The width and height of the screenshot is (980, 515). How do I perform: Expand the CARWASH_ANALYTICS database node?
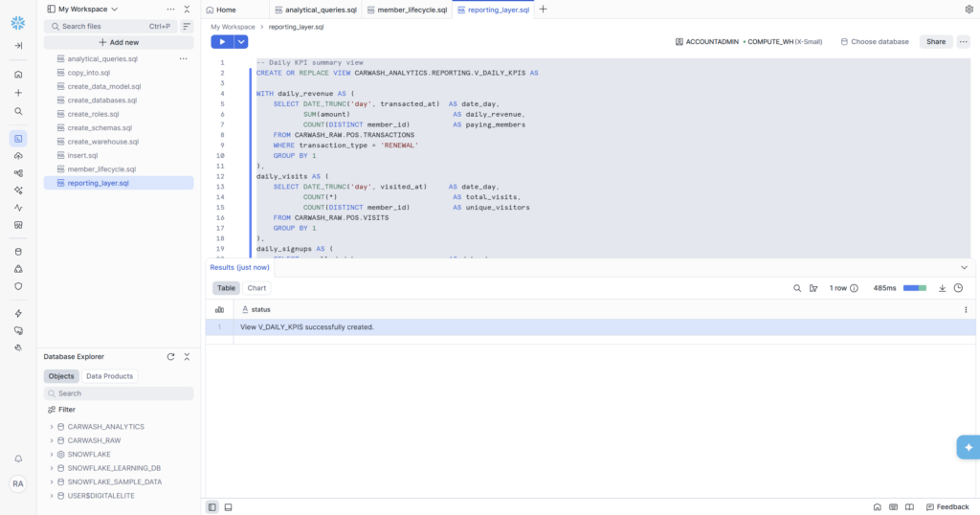[x=51, y=427]
